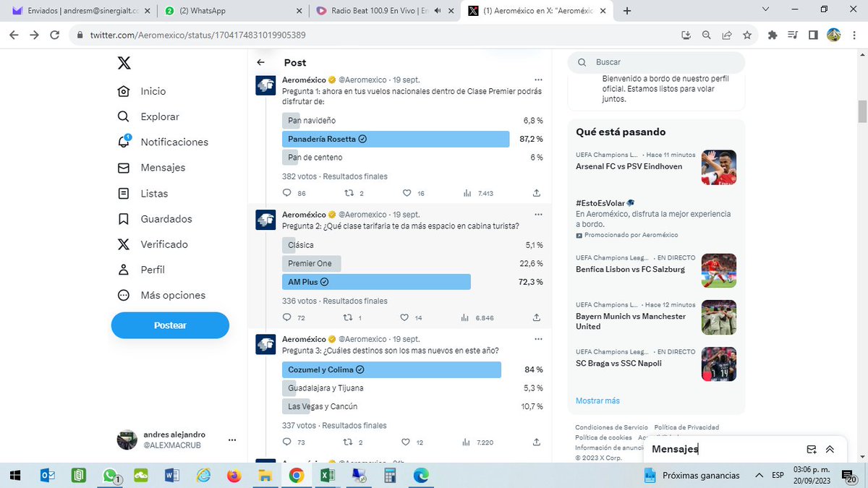The height and width of the screenshot is (488, 868).
Task: Like the Pregunta 3 post
Action: (407, 442)
